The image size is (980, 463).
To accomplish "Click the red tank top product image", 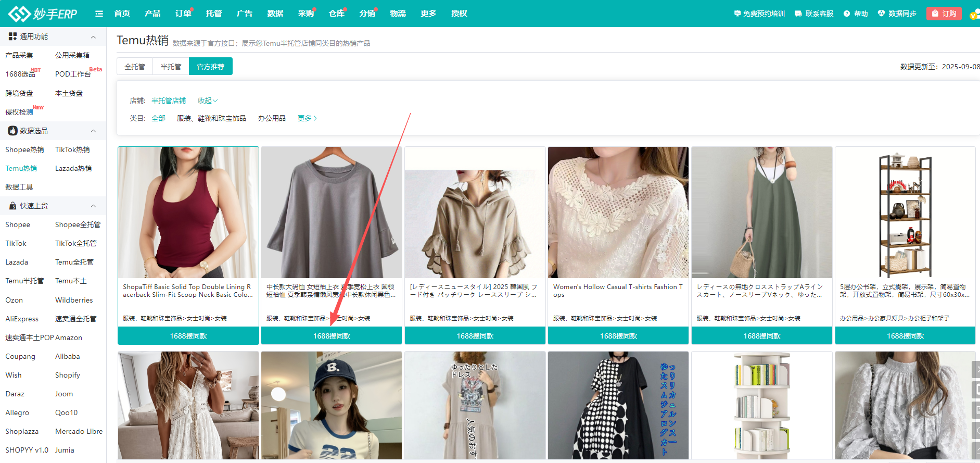I will [x=188, y=212].
